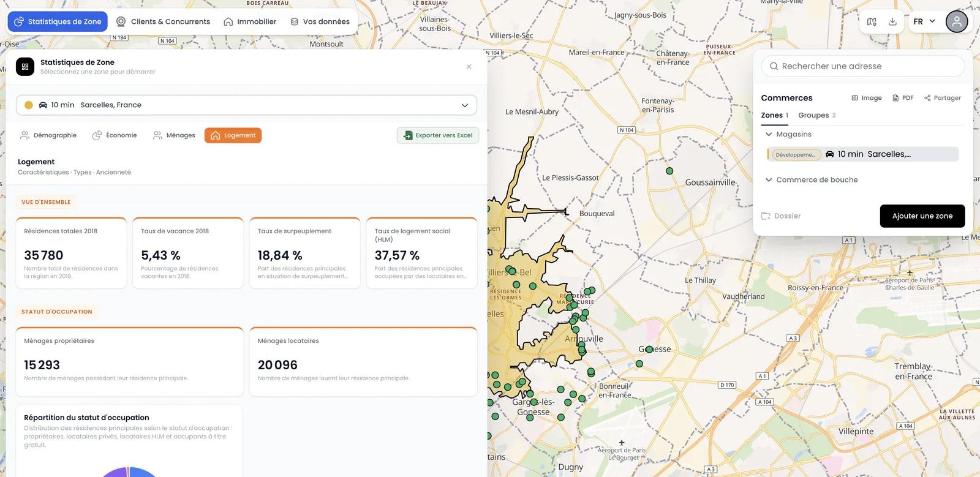Image resolution: width=980 pixels, height=477 pixels.
Task: Click the green store marker near Le Plessis-Gassot
Action: 669,171
